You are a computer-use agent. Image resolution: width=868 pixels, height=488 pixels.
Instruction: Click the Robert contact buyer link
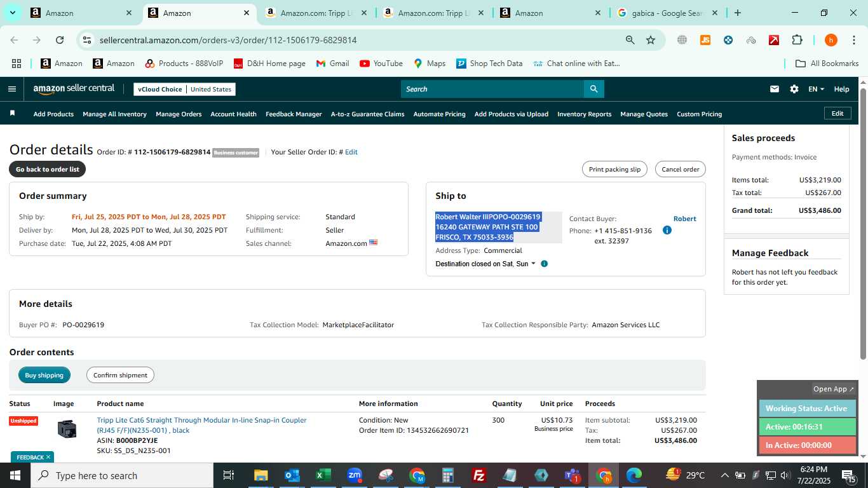(x=684, y=219)
